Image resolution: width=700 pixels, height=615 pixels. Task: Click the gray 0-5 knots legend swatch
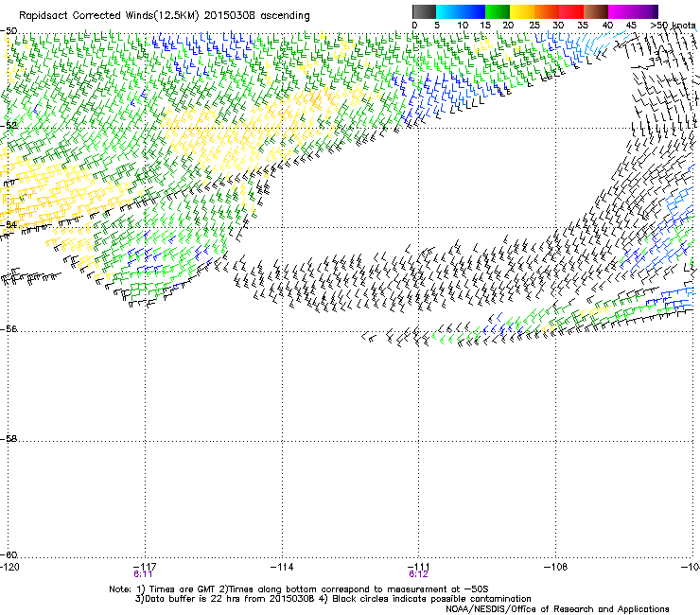pos(424,11)
